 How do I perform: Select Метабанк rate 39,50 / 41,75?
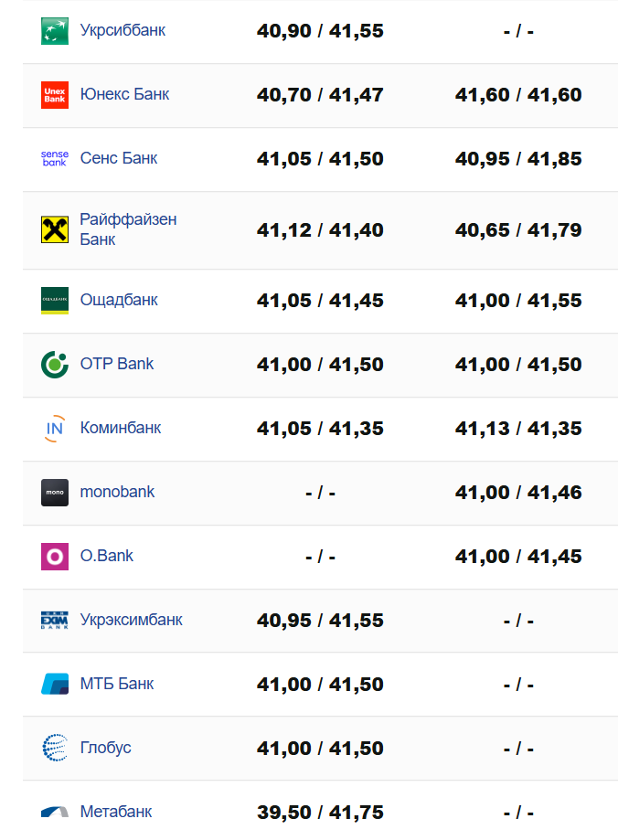(x=320, y=813)
